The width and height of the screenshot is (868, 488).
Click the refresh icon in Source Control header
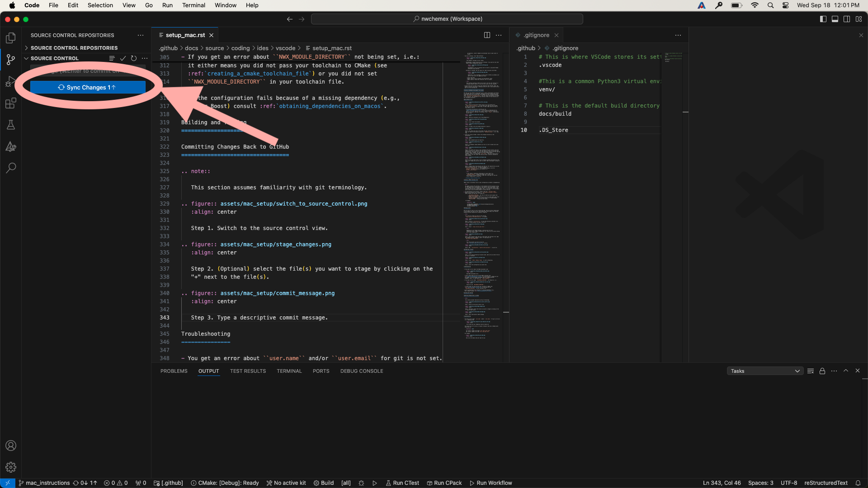click(134, 58)
